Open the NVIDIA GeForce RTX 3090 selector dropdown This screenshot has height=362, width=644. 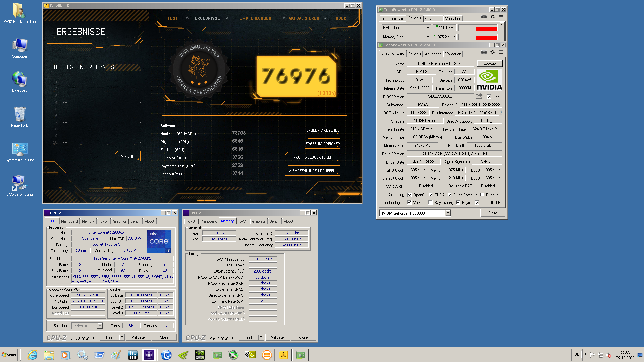[x=448, y=213]
